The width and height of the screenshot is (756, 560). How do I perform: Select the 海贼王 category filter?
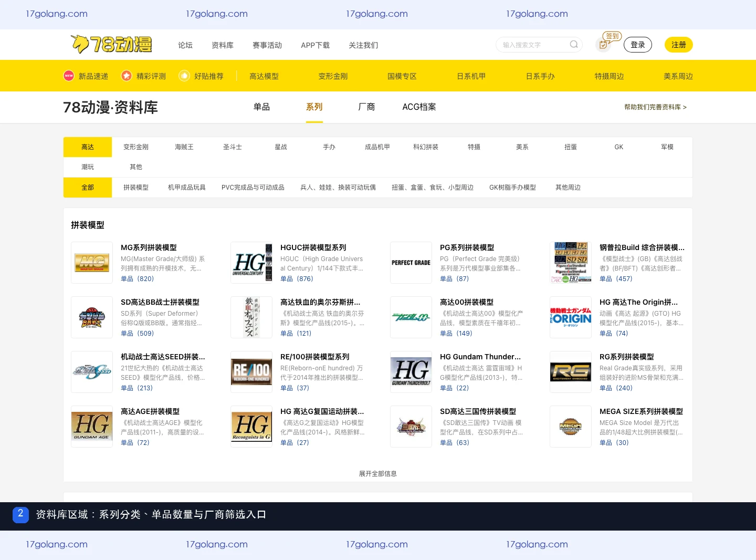[184, 147]
